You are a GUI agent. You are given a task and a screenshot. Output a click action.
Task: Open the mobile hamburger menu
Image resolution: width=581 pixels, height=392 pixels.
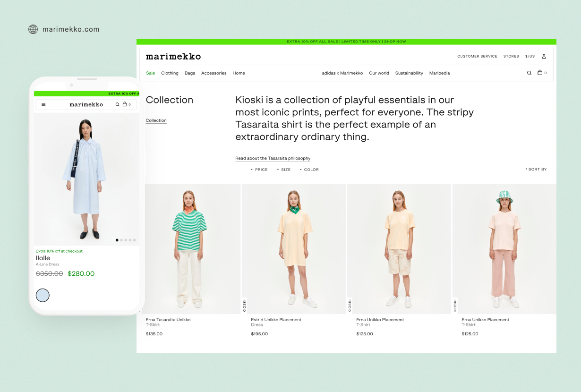coord(43,105)
